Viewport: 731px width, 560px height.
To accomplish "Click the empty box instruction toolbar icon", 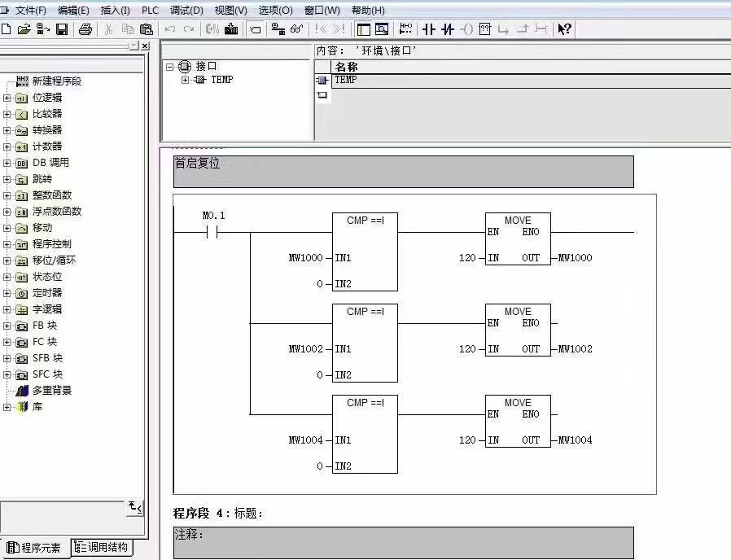I will click(484, 29).
